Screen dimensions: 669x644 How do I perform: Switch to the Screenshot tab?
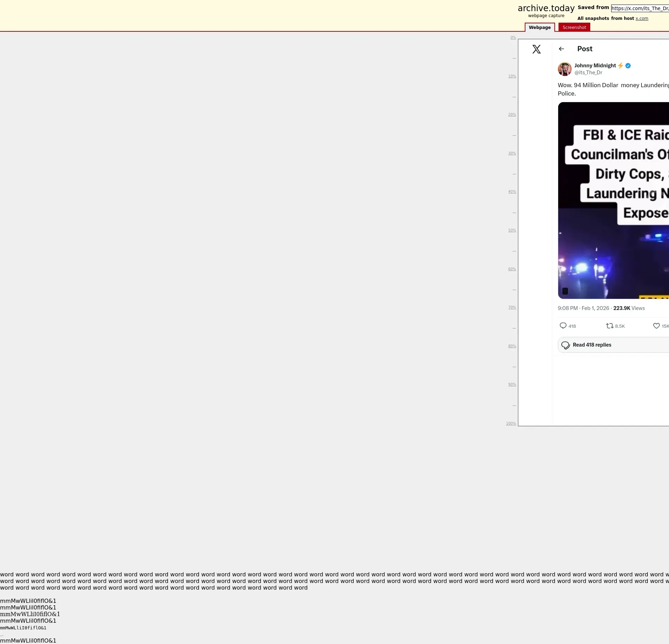(574, 28)
